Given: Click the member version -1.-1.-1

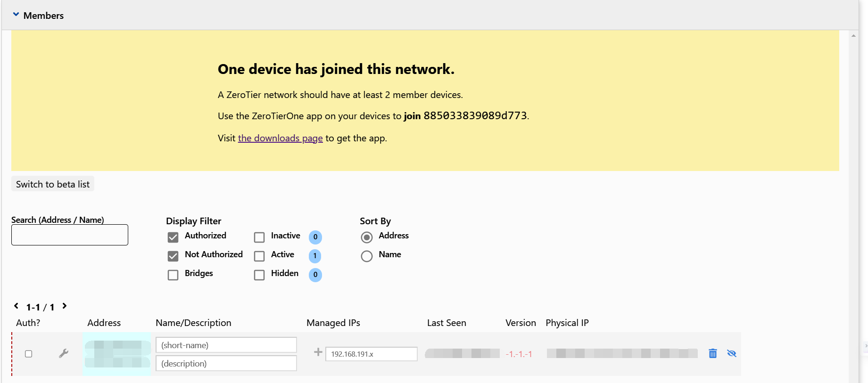Looking at the screenshot, I should click(519, 354).
